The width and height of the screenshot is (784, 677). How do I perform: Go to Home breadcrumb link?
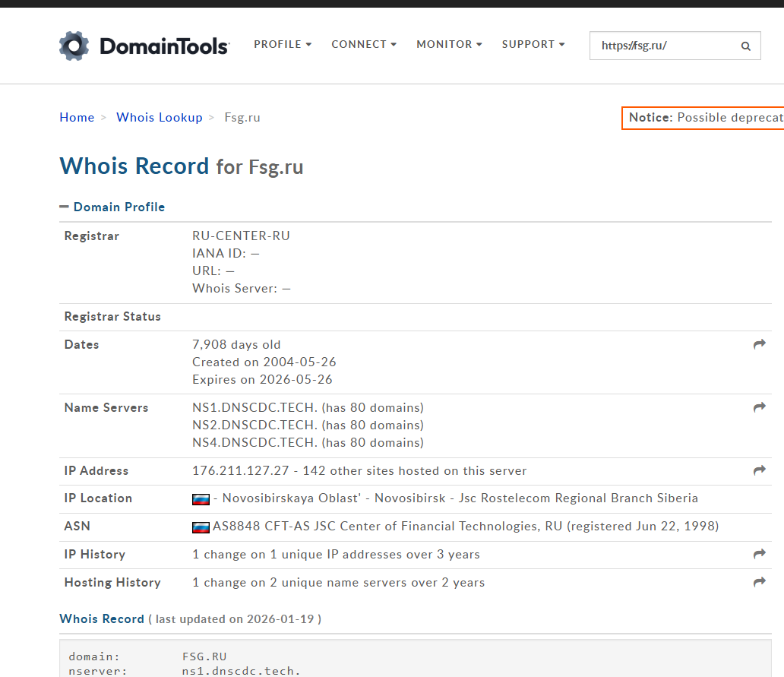[x=77, y=117]
